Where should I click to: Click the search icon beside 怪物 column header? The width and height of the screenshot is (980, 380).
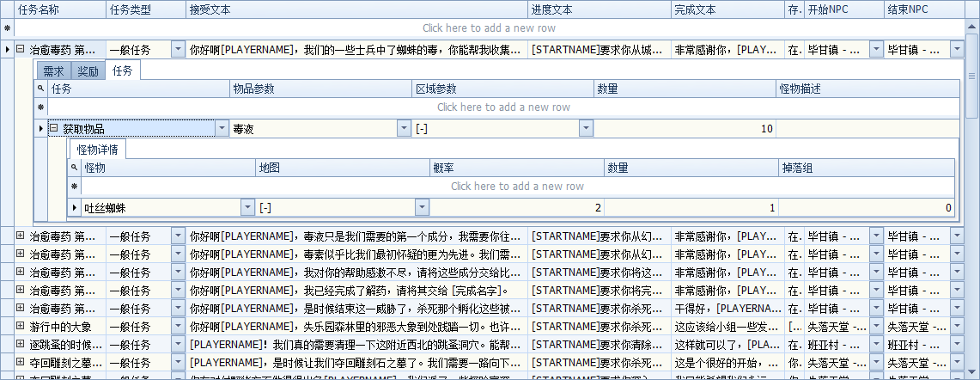click(75, 168)
